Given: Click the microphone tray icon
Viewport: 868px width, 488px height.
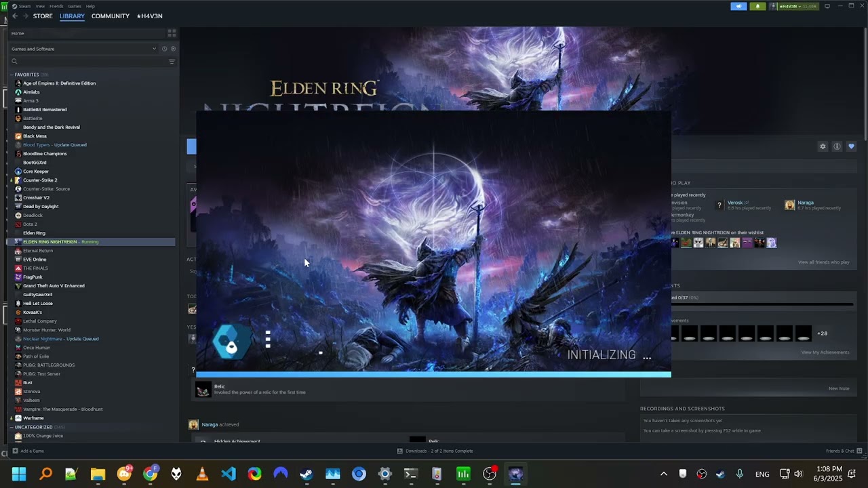Looking at the screenshot, I should coord(740,474).
